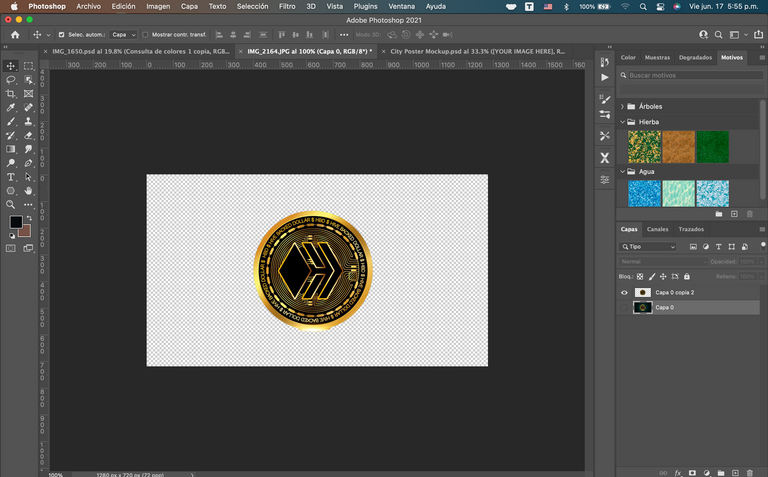Open workspace switcher button

[734, 35]
